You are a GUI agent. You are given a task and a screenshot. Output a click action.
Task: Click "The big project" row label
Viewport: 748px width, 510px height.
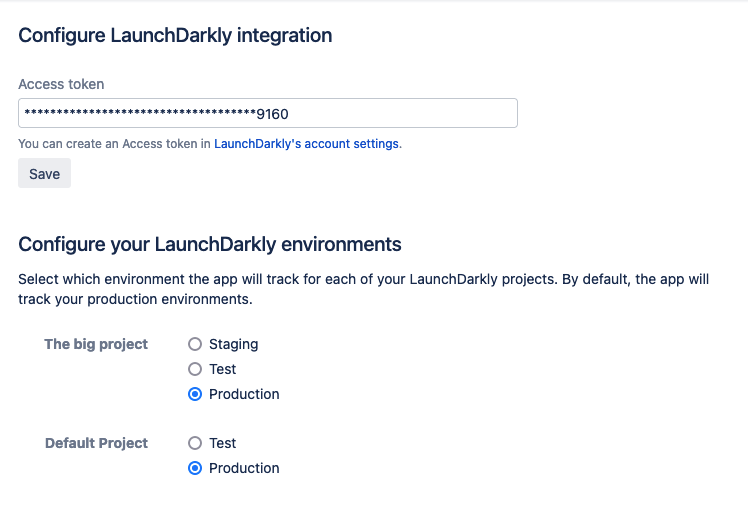click(96, 344)
